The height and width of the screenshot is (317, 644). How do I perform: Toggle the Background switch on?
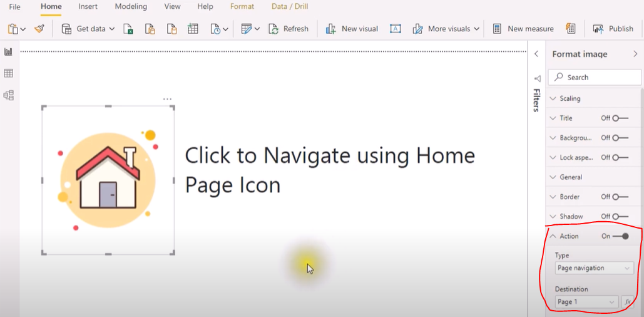pos(620,138)
